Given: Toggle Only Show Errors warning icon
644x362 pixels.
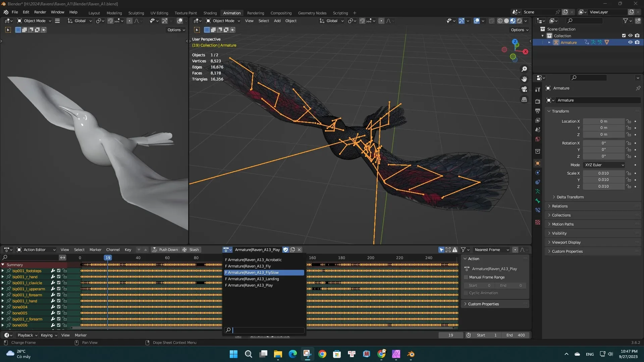Looking at the screenshot, I should click(x=455, y=250).
